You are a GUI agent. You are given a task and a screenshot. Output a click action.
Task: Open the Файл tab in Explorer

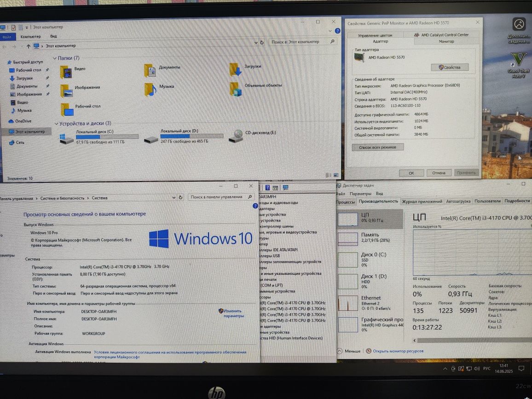click(7, 37)
